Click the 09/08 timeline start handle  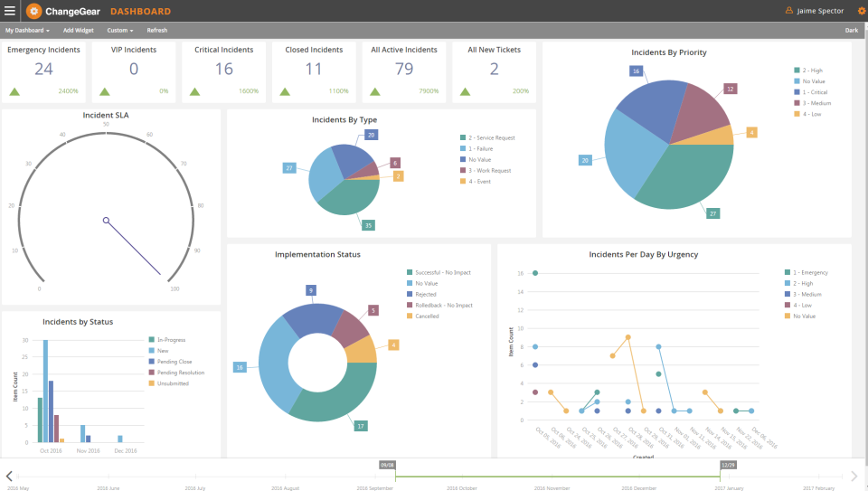[x=387, y=465]
